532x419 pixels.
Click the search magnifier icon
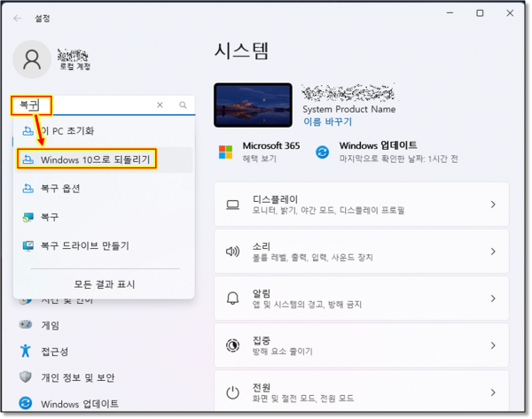[183, 105]
